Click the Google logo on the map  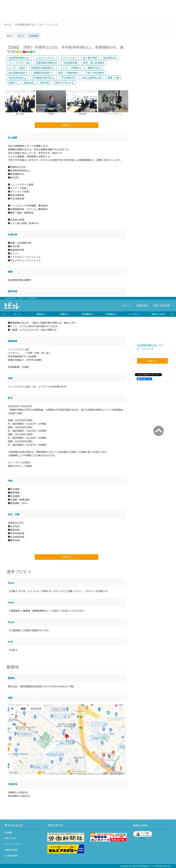[x=13, y=772]
